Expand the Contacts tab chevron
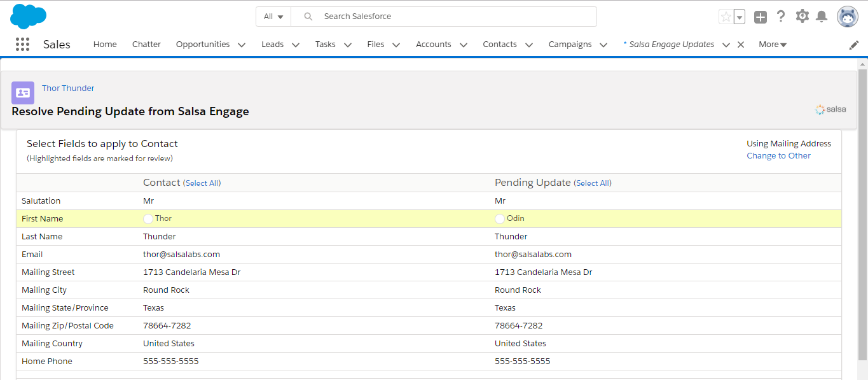This screenshot has width=868, height=380. pos(529,45)
